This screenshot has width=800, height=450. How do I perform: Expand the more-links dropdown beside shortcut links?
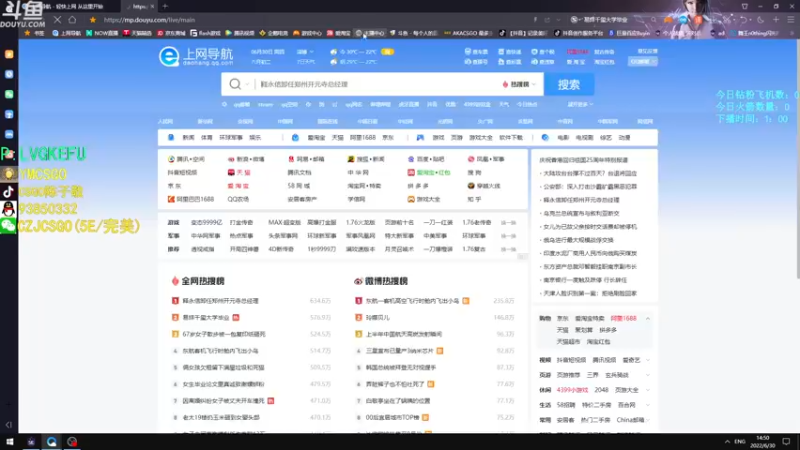pos(580,104)
